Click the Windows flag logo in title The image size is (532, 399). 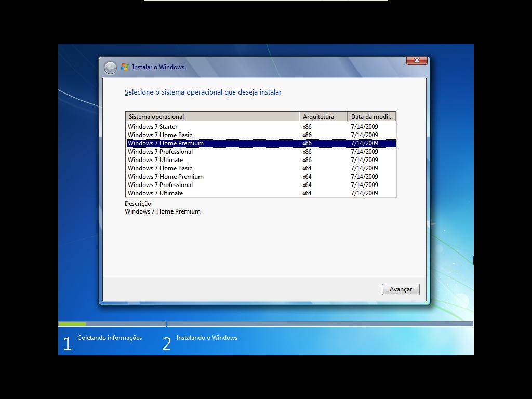(x=125, y=66)
